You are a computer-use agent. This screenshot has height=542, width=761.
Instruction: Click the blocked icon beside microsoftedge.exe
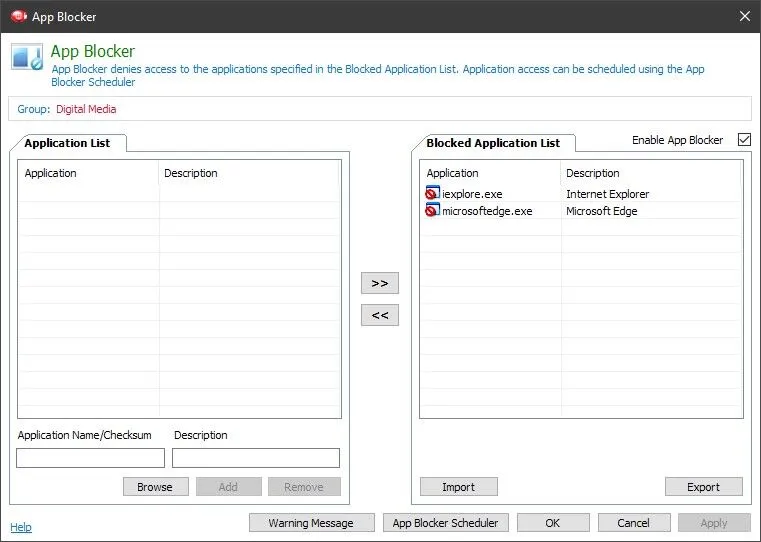[x=432, y=211]
